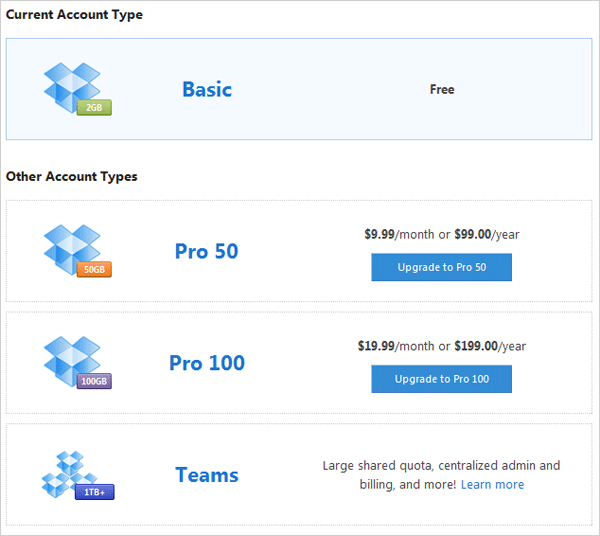Viewport: 600px width, 536px height.
Task: Click the Basic plan Dropbox box icon
Action: [x=71, y=85]
